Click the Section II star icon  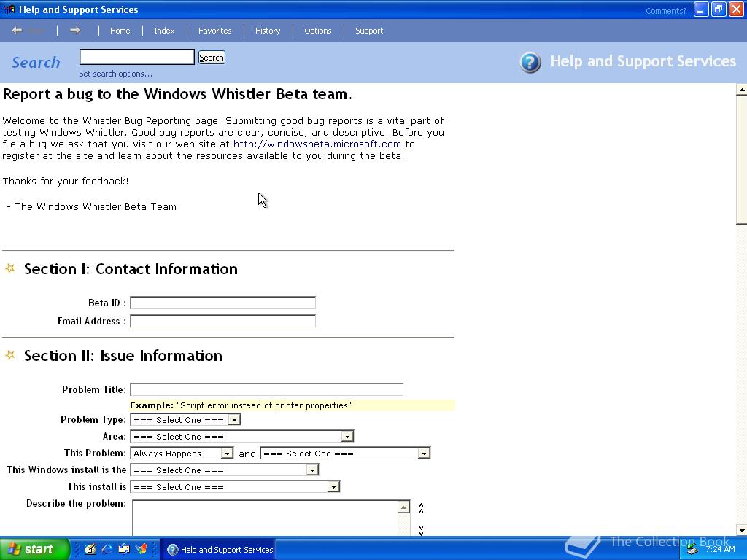tap(10, 355)
